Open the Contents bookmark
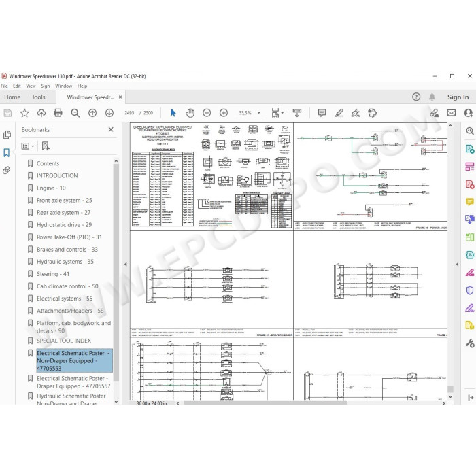476x476 pixels. click(48, 163)
